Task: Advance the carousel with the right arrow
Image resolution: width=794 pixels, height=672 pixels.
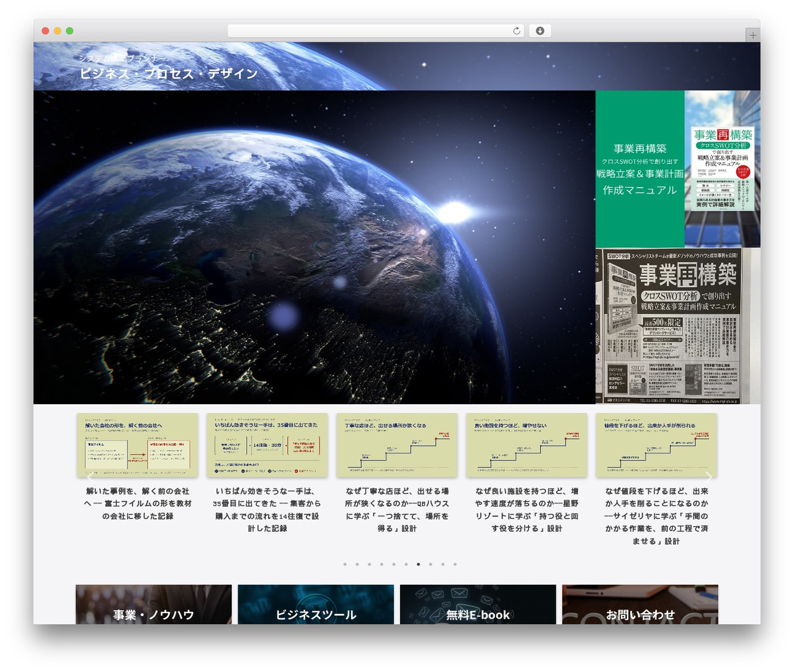Action: (708, 477)
